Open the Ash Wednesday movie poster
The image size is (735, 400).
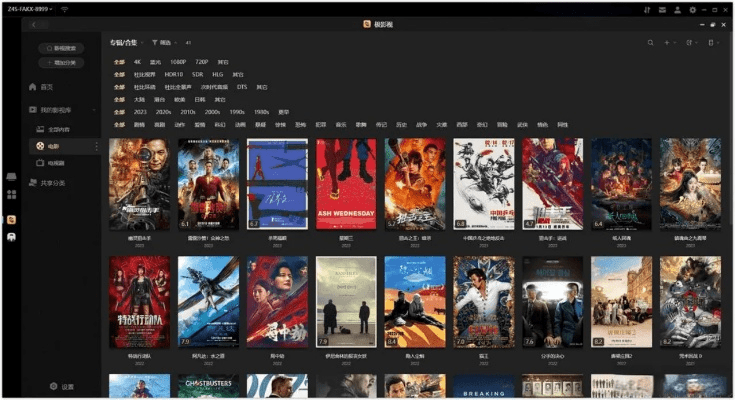pyautogui.click(x=346, y=184)
